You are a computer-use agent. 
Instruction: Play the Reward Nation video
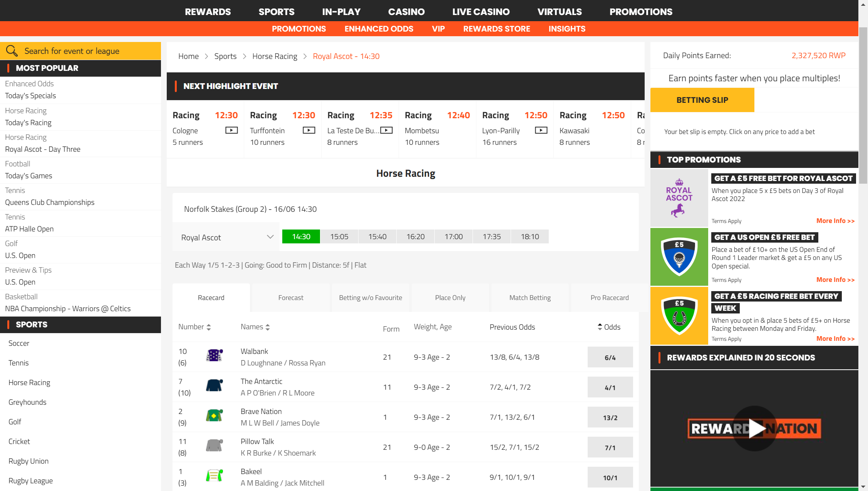point(754,428)
